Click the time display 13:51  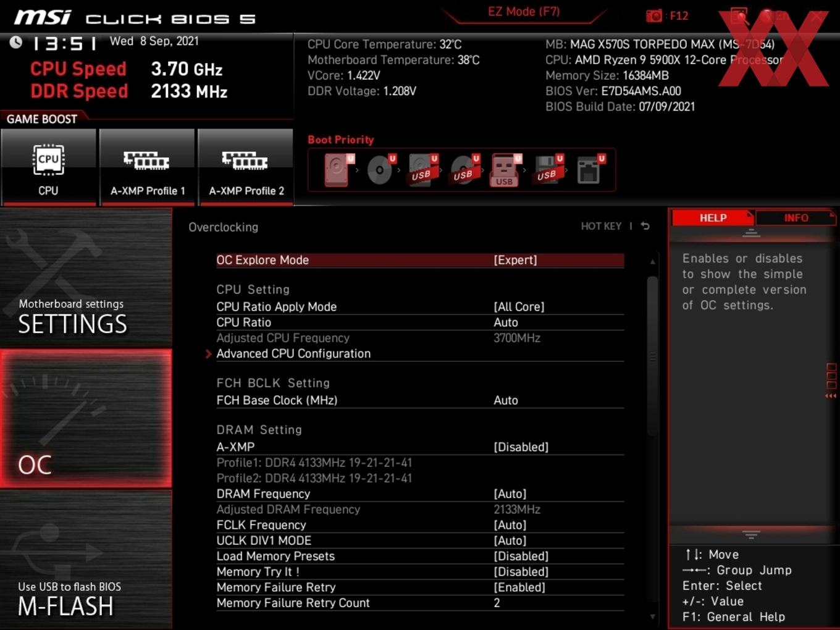64,43
